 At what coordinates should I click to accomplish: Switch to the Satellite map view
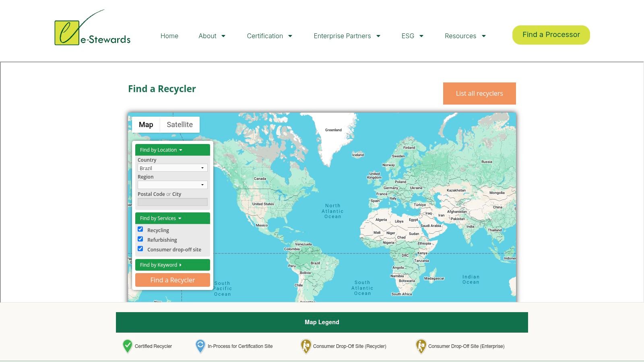pyautogui.click(x=180, y=124)
